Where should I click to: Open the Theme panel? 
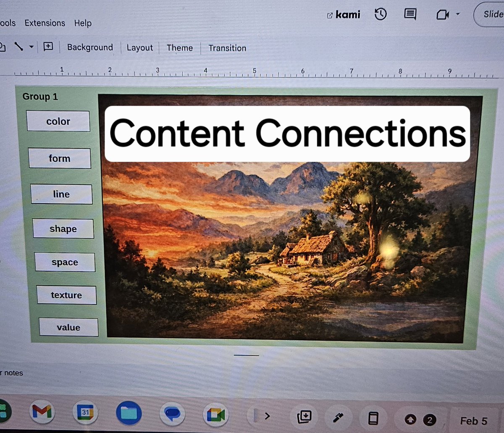click(x=180, y=48)
